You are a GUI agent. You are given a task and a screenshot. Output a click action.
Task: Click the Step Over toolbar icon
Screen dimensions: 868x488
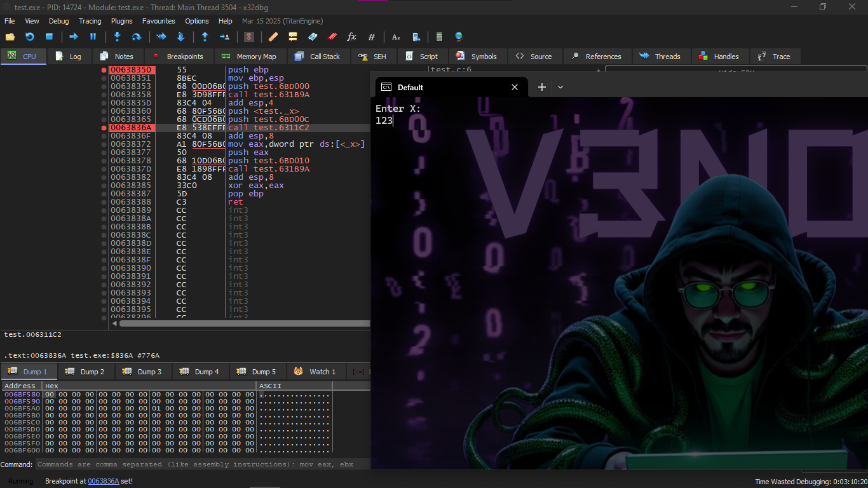pyautogui.click(x=136, y=37)
